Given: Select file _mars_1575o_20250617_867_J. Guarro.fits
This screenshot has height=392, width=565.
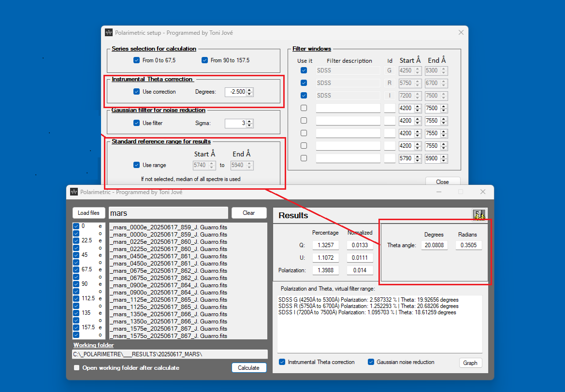Looking at the screenshot, I should pos(169,336).
